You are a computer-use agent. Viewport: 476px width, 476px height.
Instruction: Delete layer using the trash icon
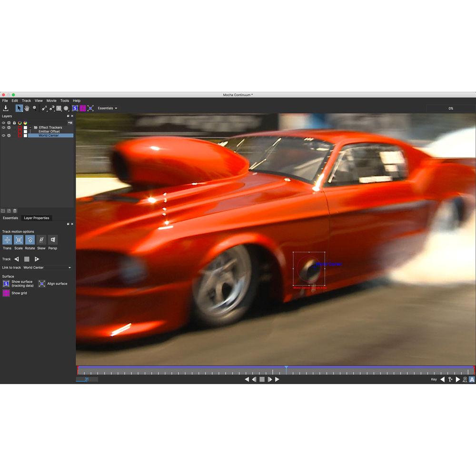click(x=14, y=210)
